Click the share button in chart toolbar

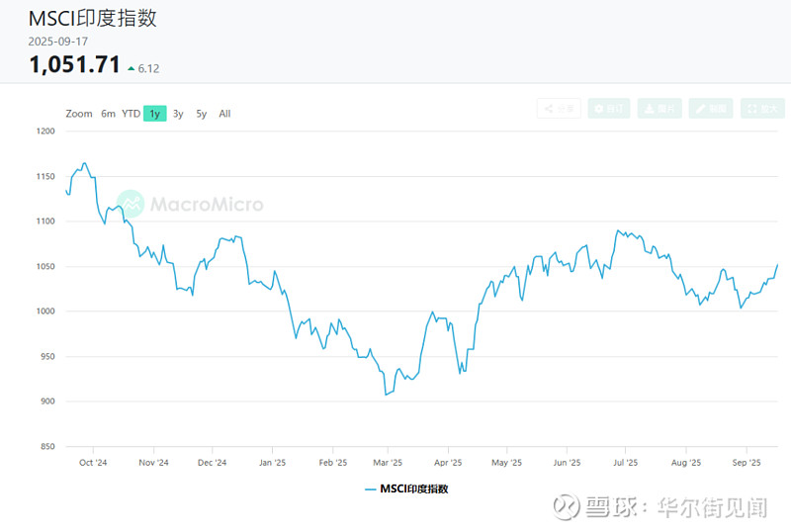tap(559, 109)
